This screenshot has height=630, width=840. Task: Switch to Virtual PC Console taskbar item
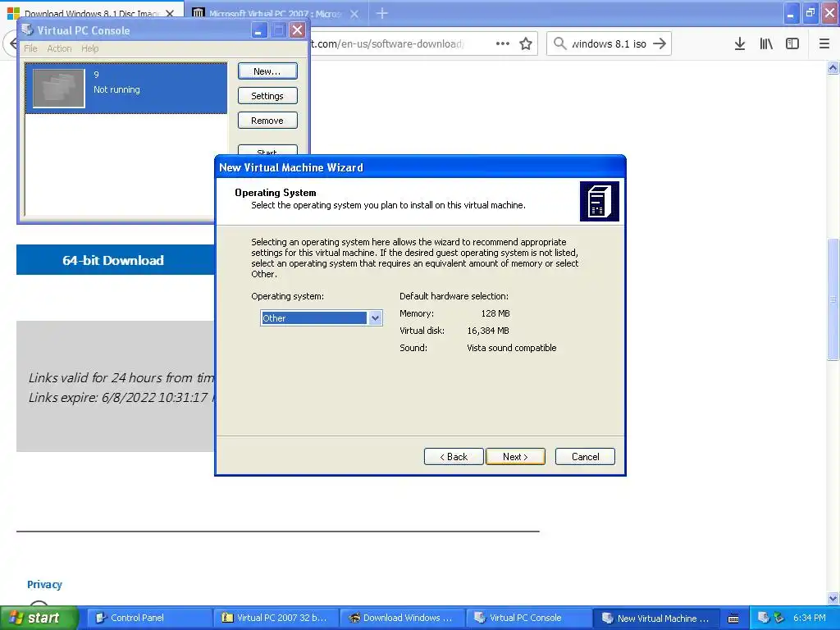[528, 618]
